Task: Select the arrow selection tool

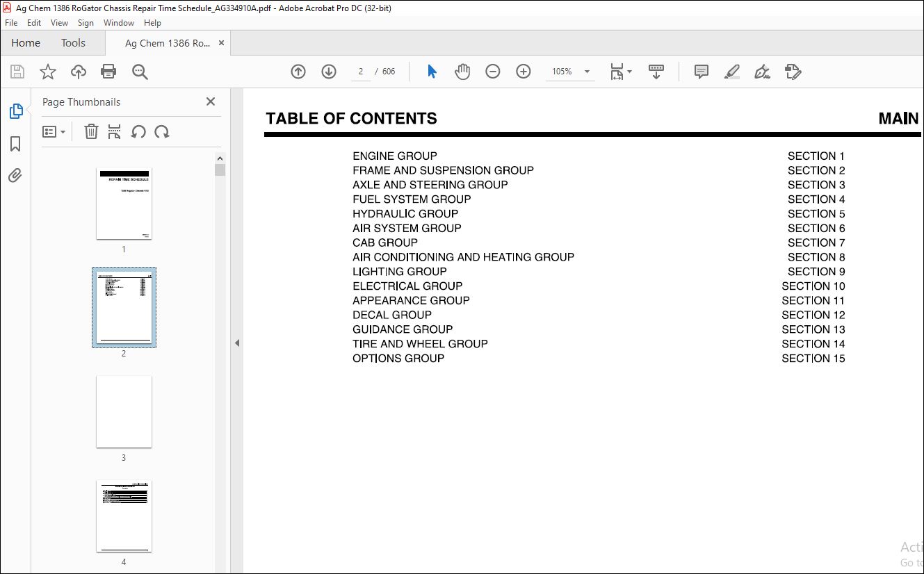Action: coord(432,72)
